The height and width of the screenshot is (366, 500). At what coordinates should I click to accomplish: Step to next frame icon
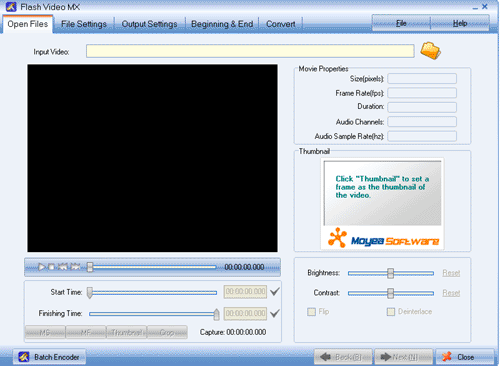pos(75,267)
